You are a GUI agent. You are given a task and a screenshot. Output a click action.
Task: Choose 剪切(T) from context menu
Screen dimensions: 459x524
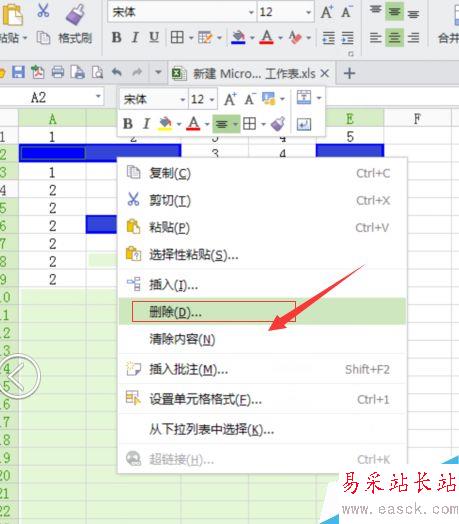pyautogui.click(x=263, y=201)
